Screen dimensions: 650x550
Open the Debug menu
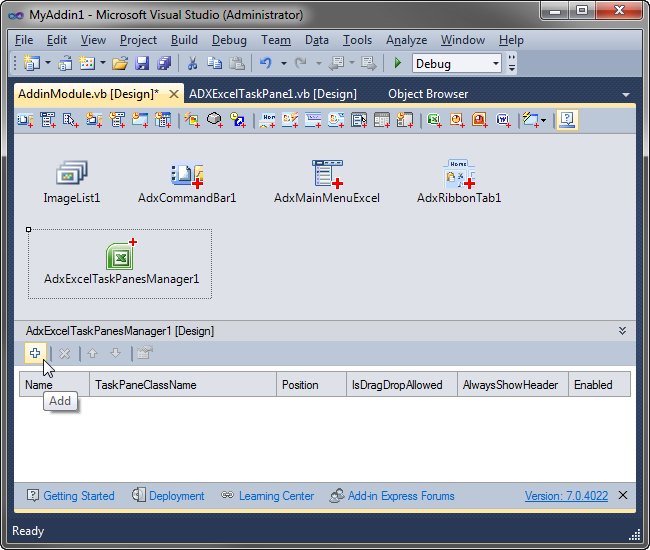click(229, 40)
